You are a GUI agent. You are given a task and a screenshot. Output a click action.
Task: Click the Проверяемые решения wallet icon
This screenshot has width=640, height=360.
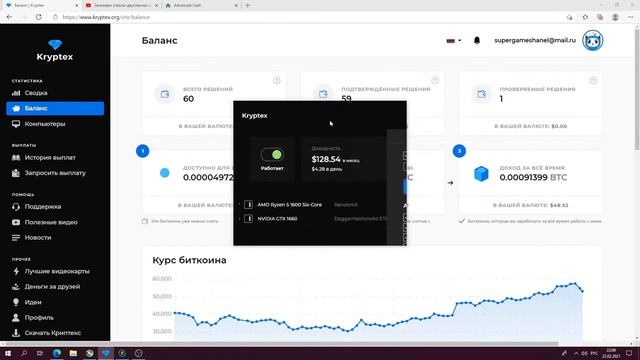481,94
